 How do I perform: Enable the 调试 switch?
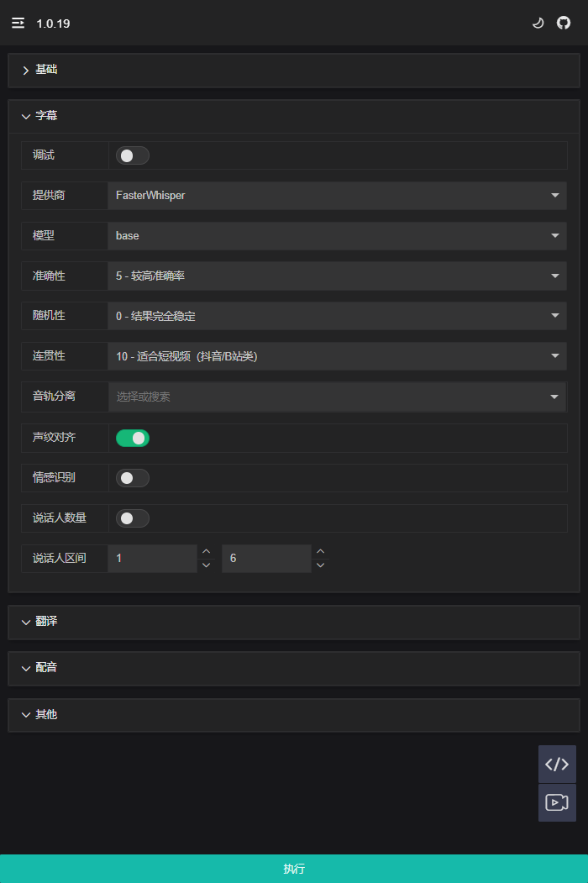(133, 155)
